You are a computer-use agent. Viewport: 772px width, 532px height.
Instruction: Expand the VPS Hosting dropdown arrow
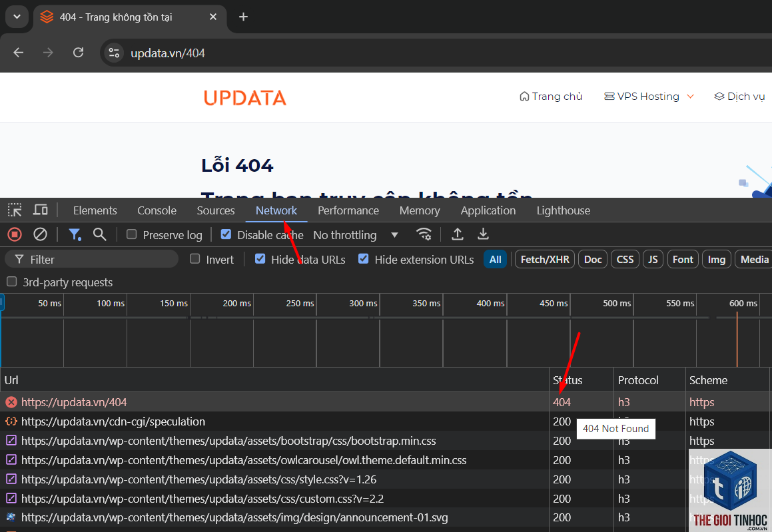click(x=690, y=97)
